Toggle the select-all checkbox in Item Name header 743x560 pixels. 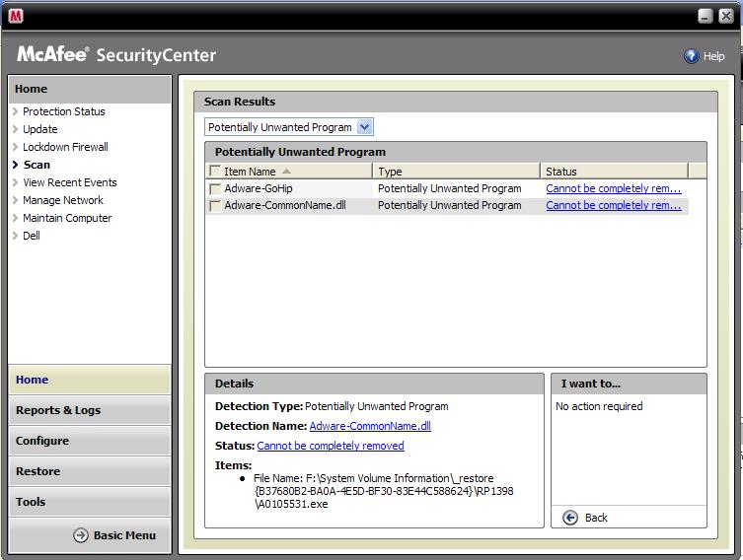tap(215, 171)
